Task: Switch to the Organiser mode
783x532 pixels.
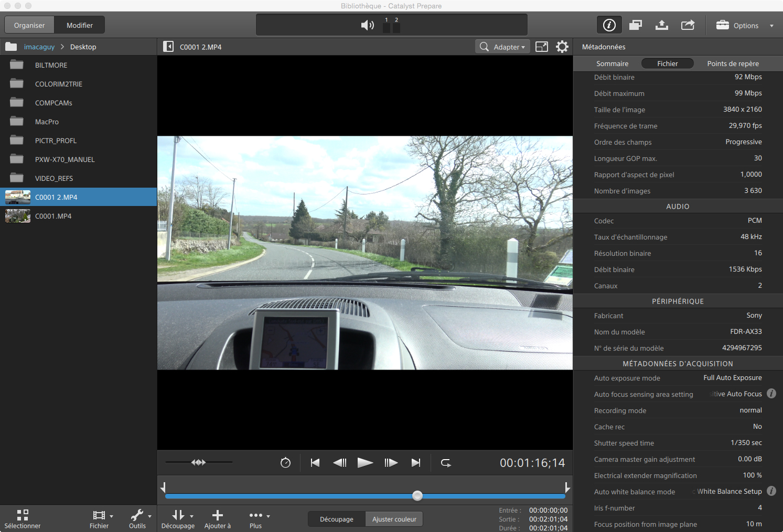Action: click(29, 25)
